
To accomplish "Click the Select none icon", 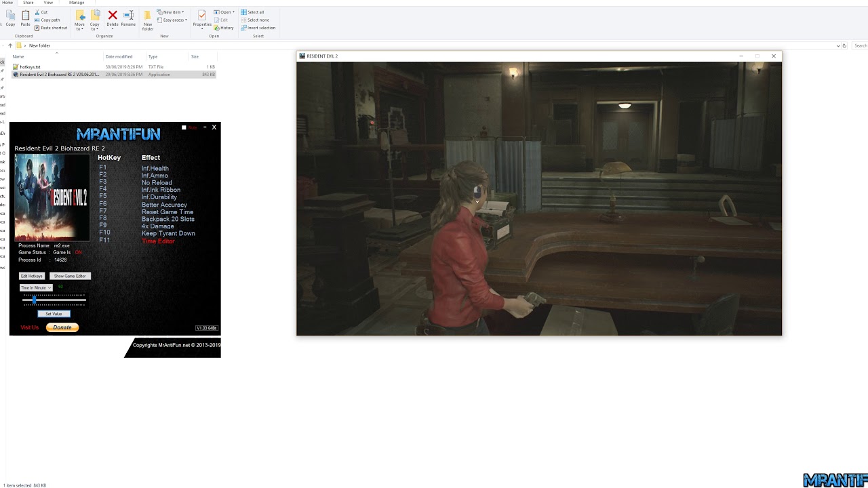I will [x=243, y=20].
